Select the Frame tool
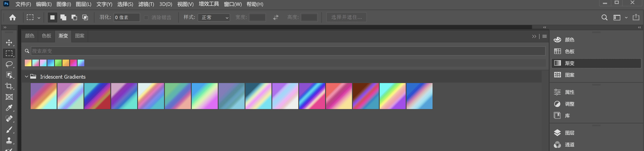Screen dimensions: 644x151 point(9,97)
